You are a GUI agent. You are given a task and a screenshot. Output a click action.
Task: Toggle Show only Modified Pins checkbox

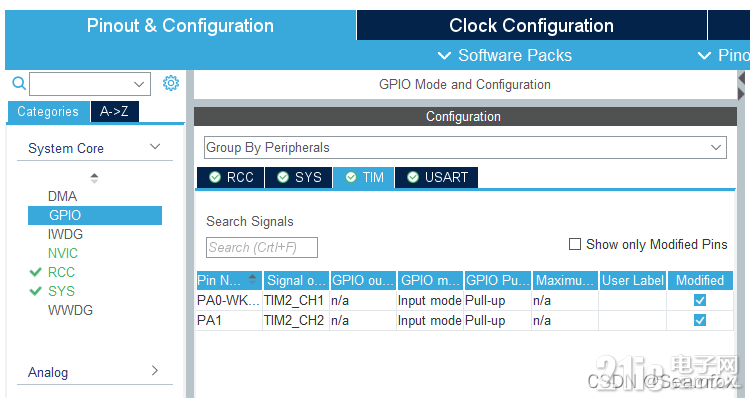[574, 244]
